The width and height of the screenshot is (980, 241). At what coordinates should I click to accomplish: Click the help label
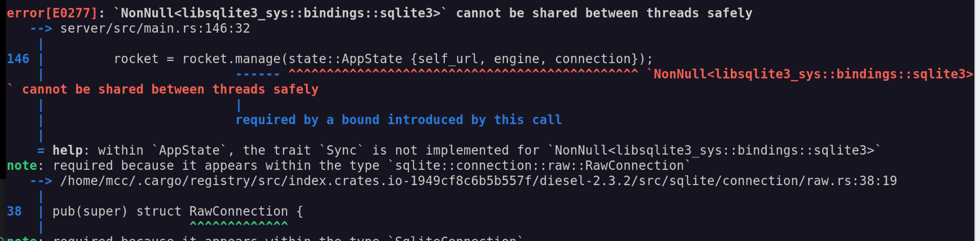pos(67,150)
